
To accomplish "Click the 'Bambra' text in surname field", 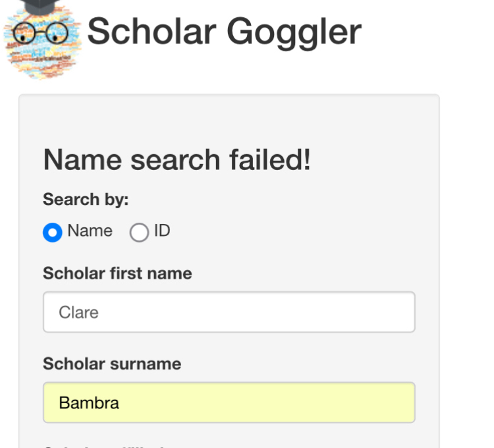I will point(89,403).
